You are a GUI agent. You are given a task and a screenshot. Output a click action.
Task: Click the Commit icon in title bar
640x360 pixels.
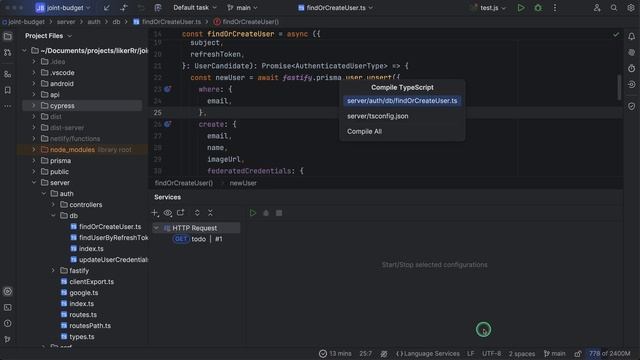coord(124,8)
